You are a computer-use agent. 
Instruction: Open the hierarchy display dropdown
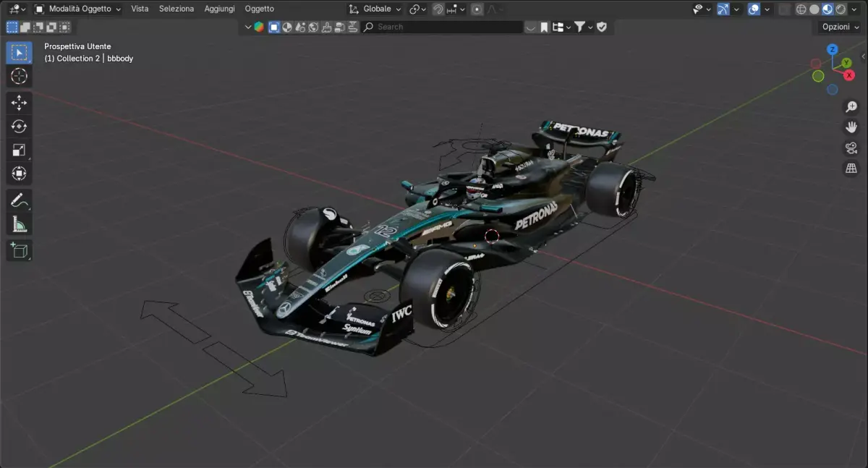(x=561, y=27)
